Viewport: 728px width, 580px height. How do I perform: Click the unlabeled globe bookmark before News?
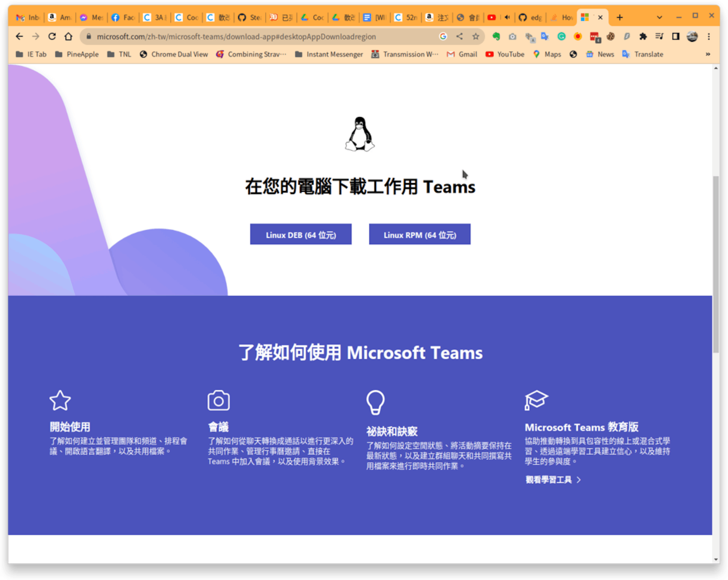(x=573, y=54)
